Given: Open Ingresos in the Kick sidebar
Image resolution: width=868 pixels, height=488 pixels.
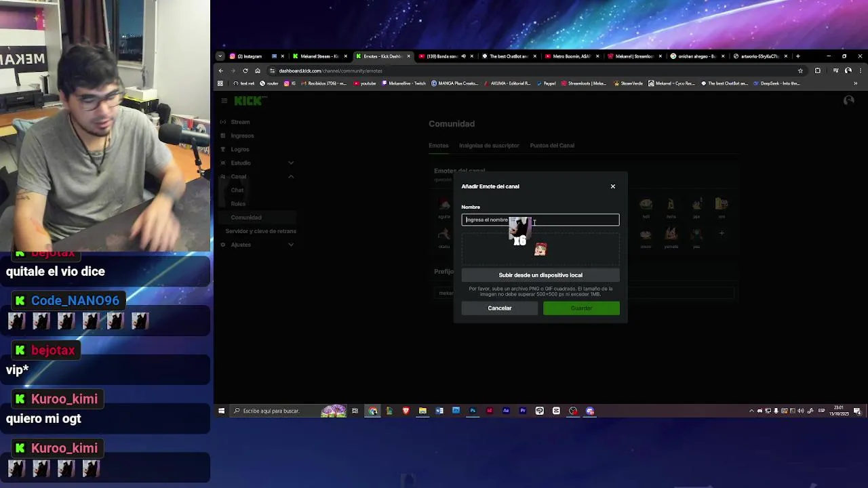Looking at the screenshot, I should point(242,136).
